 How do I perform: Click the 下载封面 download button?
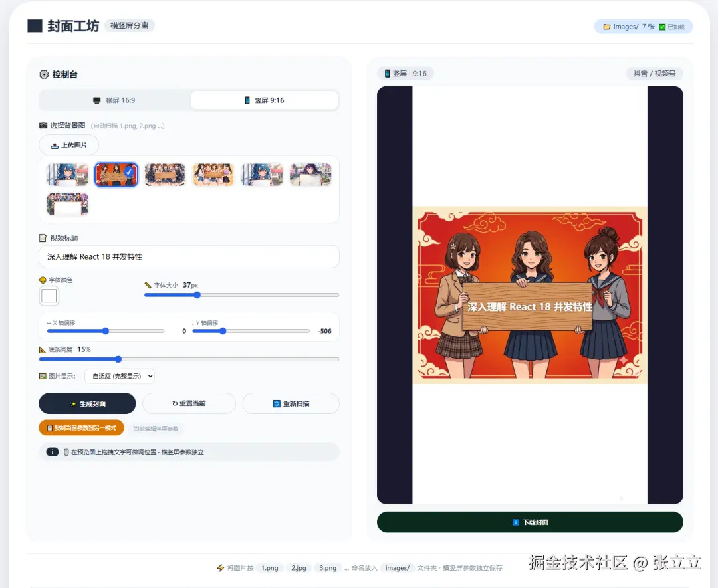pyautogui.click(x=530, y=522)
